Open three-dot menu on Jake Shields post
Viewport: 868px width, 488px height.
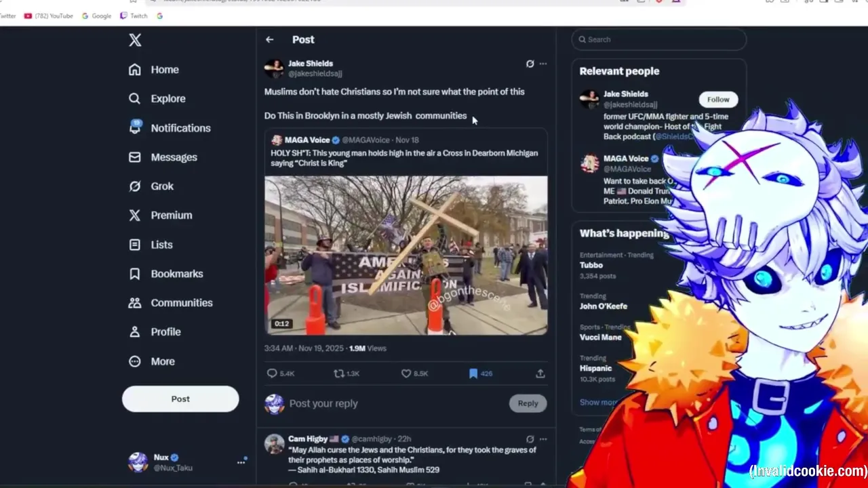(x=543, y=64)
